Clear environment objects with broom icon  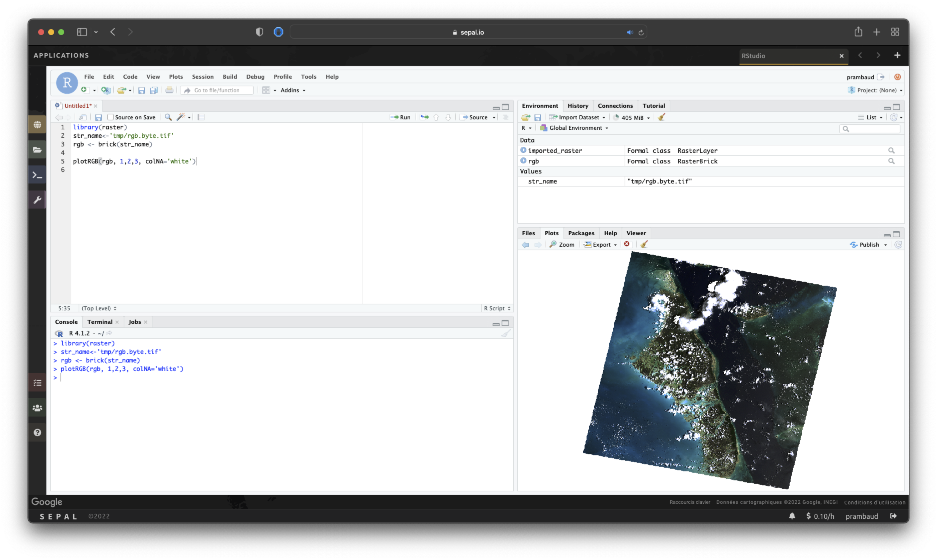tap(661, 117)
